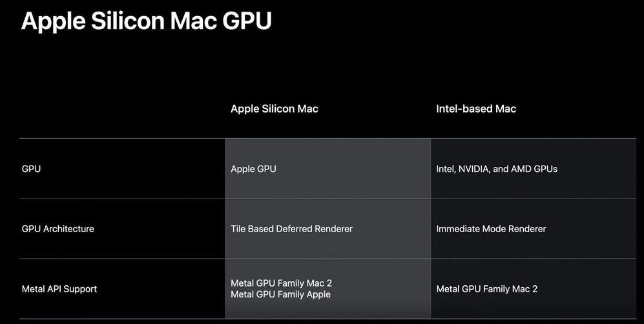The height and width of the screenshot is (324, 644).
Task: Select the "Metal GPU Family Apple" line
Action: [x=280, y=294]
